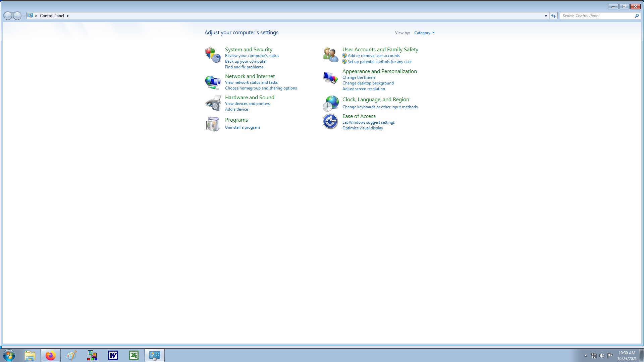The height and width of the screenshot is (362, 644).
Task: Click Uninstall a program
Action: pos(243,127)
